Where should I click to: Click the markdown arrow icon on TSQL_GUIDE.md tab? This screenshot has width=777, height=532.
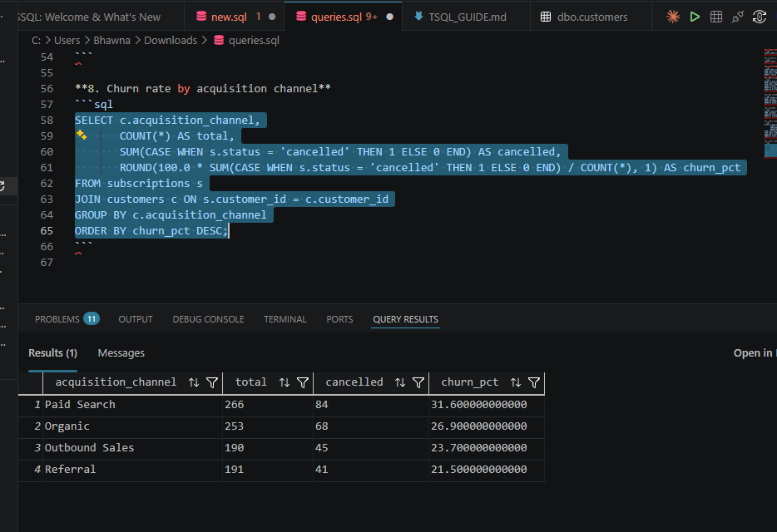[x=418, y=17]
